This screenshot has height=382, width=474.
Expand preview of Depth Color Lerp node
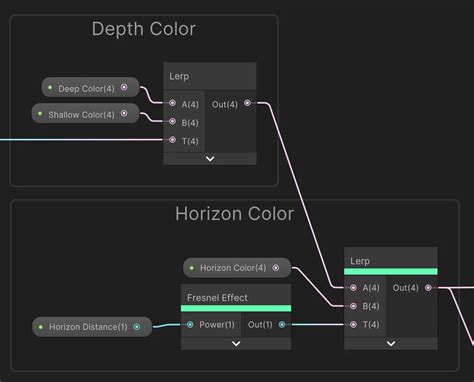pos(210,159)
